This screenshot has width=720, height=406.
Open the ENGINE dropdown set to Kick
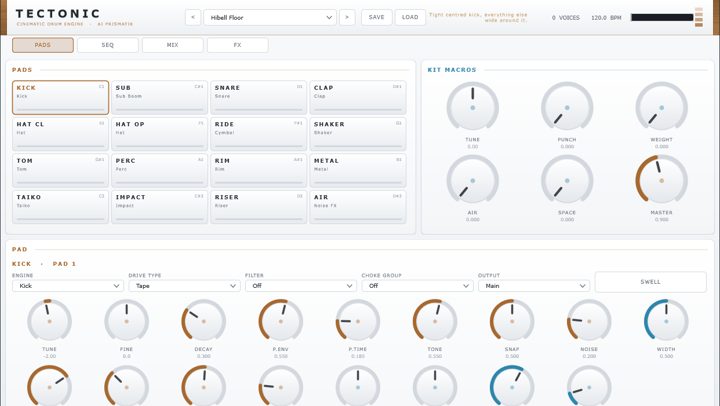tap(68, 286)
